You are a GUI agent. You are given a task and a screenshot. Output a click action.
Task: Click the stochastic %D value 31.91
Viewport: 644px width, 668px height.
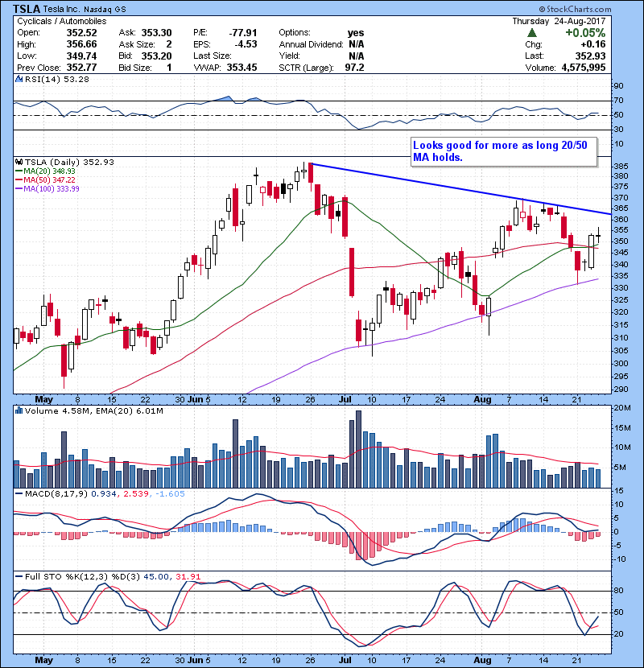click(188, 577)
